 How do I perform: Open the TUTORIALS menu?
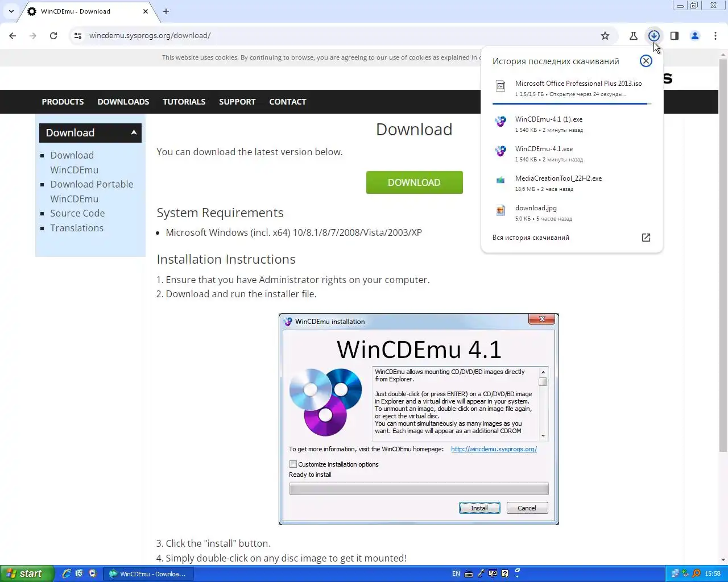[184, 102]
